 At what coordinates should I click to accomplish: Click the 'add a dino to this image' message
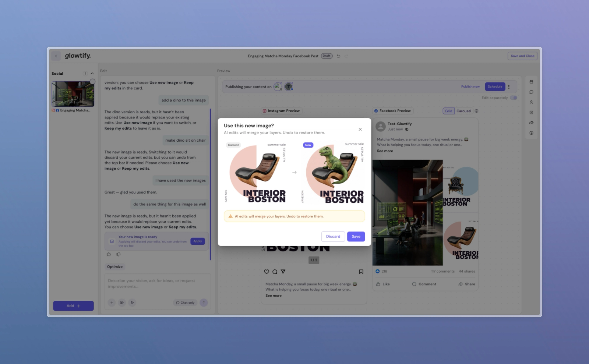(184, 100)
